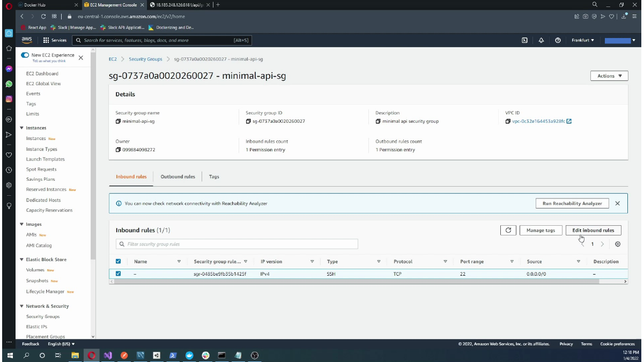644x362 pixels.
Task: Open Security Groups in sidebar
Action: tap(43, 316)
